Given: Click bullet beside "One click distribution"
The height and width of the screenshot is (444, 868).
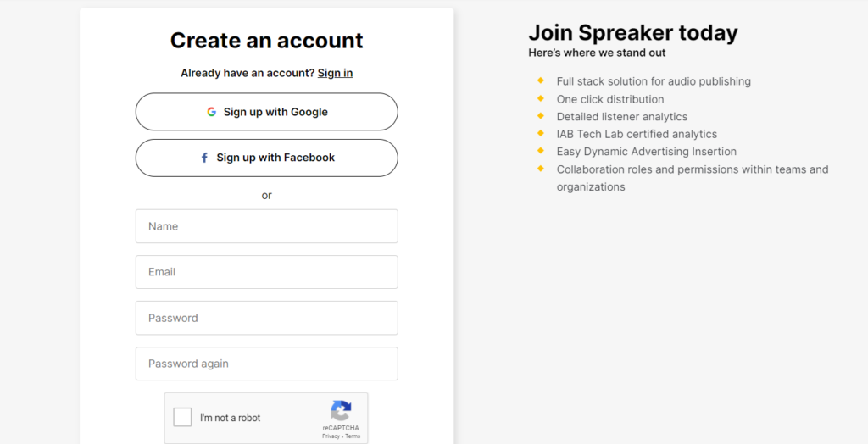Looking at the screenshot, I should click(x=540, y=98).
